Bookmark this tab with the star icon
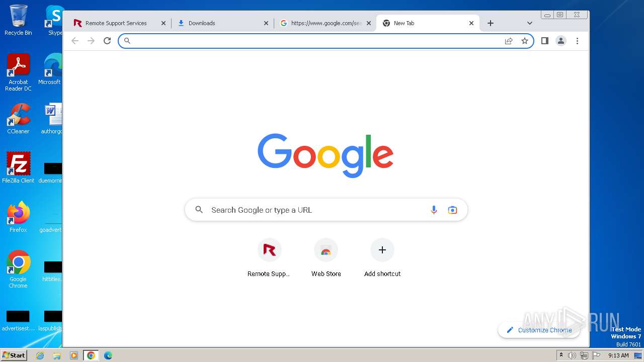 coord(525,41)
